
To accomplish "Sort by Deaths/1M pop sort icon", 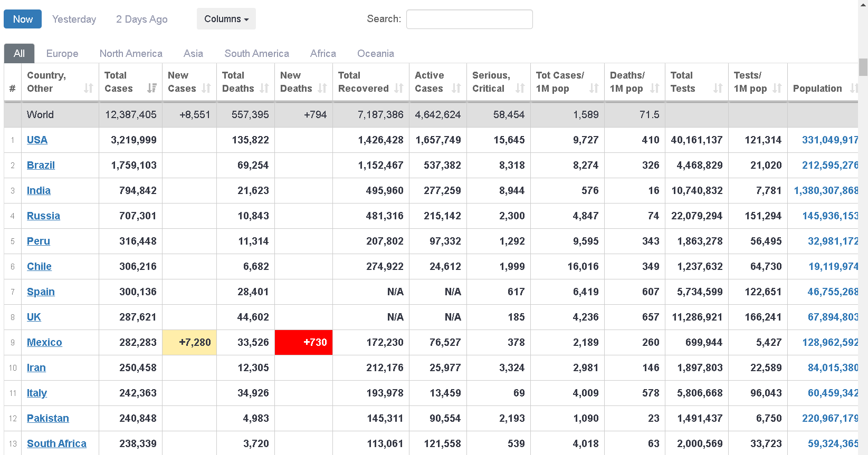I will point(655,88).
